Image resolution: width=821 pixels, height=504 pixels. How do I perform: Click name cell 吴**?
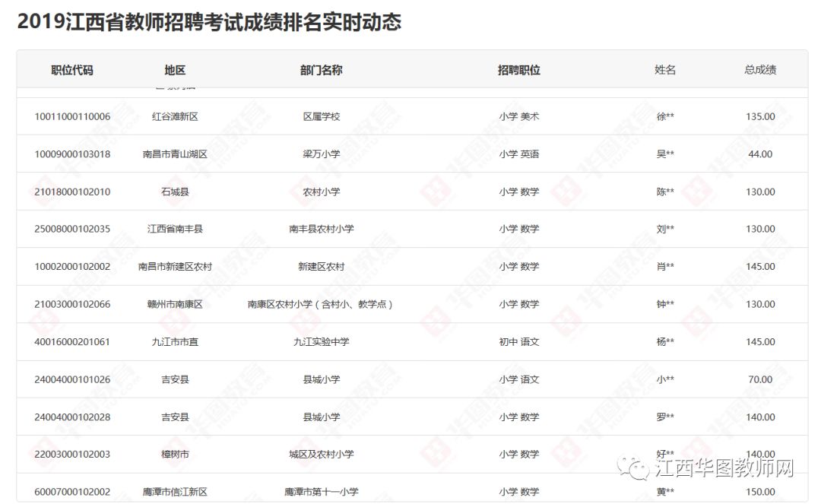tap(665, 154)
